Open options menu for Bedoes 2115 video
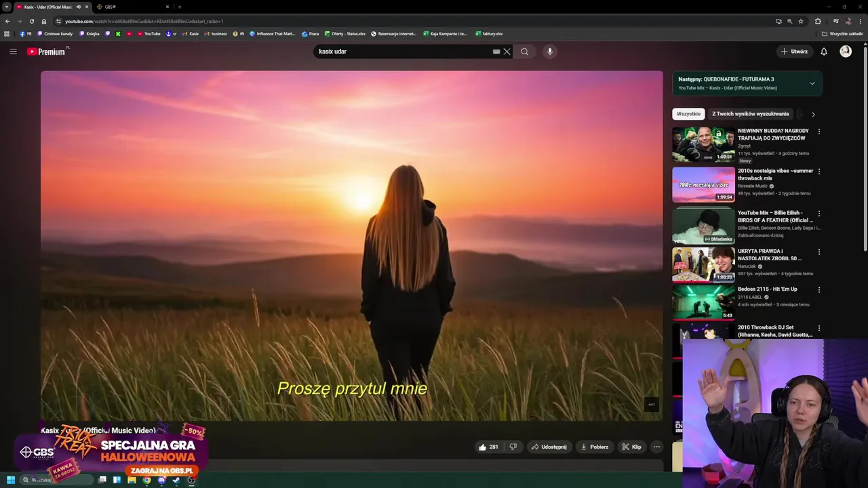The height and width of the screenshot is (488, 868). pos(818,289)
